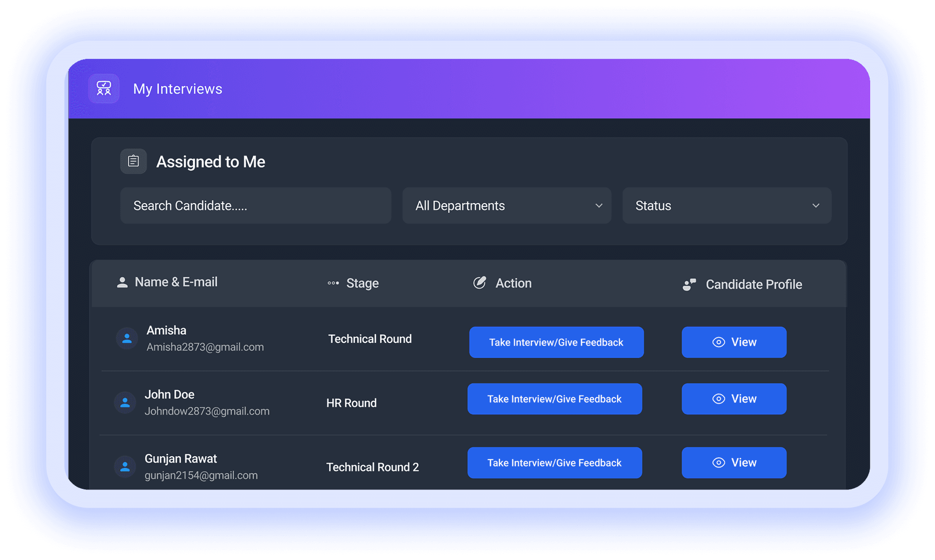
Task: Click the clipboard icon beside Assigned to Me
Action: pos(133,161)
